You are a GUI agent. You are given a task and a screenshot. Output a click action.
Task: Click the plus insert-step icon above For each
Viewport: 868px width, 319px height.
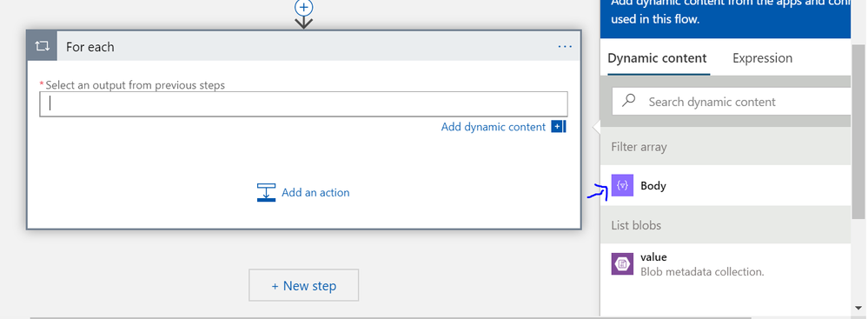pyautogui.click(x=303, y=8)
